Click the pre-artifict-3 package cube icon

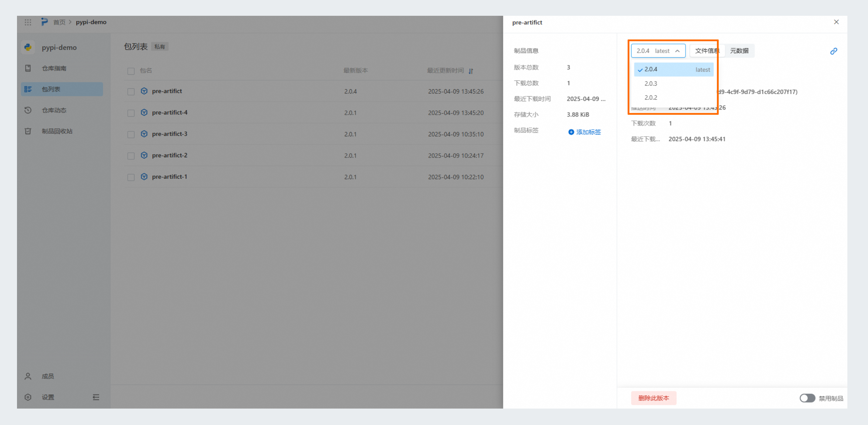click(x=144, y=134)
